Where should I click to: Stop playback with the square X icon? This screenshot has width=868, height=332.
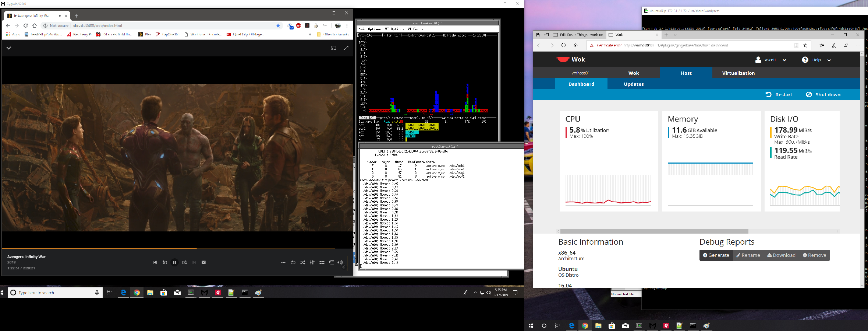tap(203, 262)
